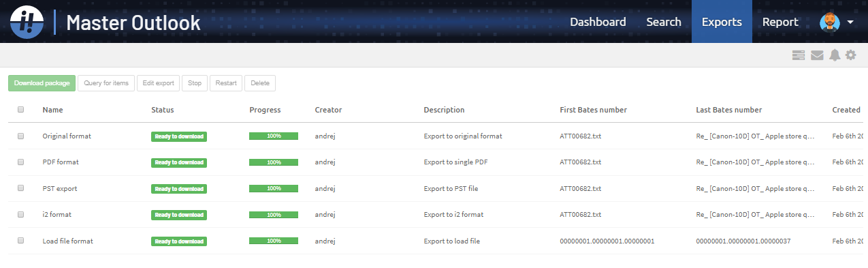Click the user avatar picture
Image resolution: width=868 pixels, height=268 pixels.
[830, 23]
